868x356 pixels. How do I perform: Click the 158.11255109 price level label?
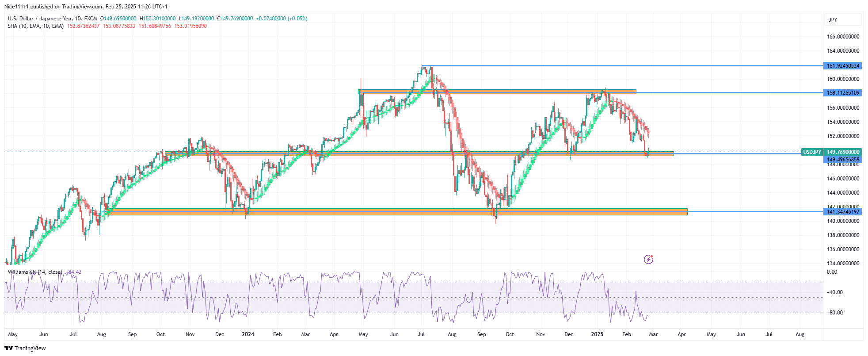tap(843, 93)
